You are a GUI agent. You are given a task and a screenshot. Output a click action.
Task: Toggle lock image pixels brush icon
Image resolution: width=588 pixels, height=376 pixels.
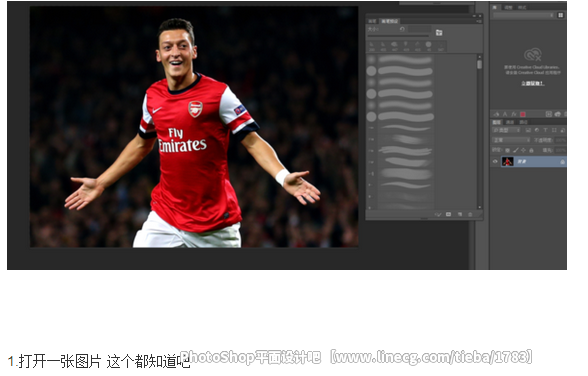(x=516, y=150)
